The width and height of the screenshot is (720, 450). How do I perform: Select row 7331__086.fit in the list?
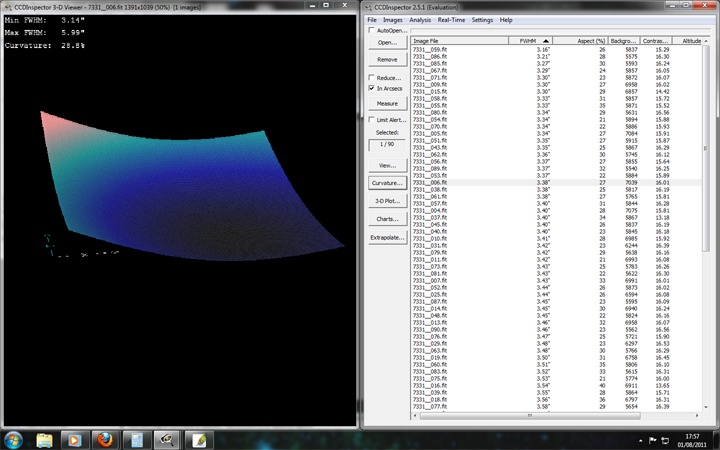[556, 56]
